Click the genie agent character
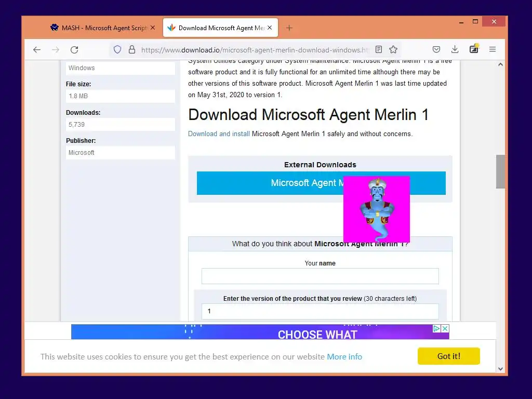 pos(377,209)
